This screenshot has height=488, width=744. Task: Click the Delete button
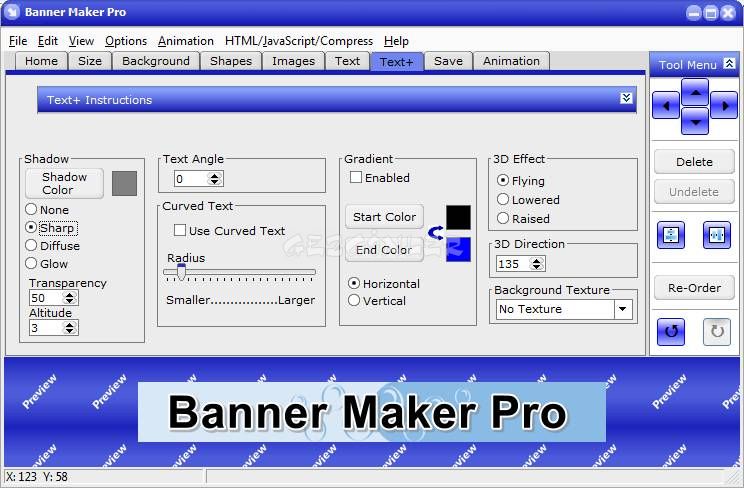(694, 162)
